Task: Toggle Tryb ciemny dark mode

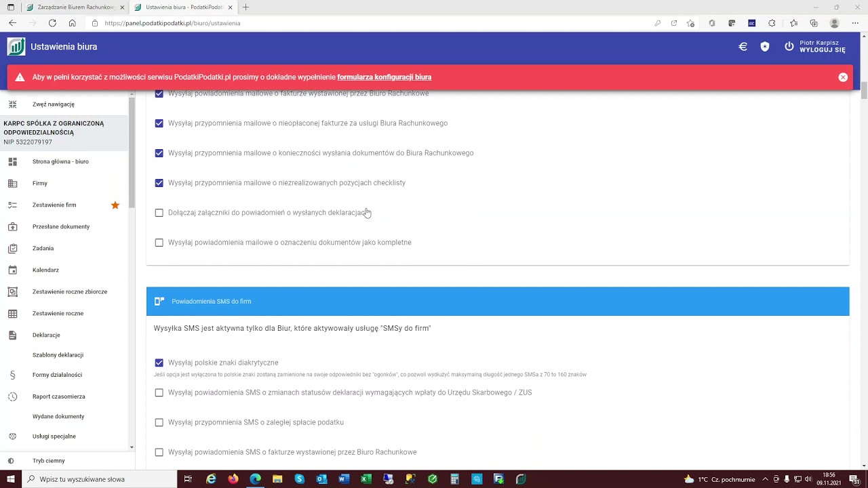Action: [x=49, y=461]
